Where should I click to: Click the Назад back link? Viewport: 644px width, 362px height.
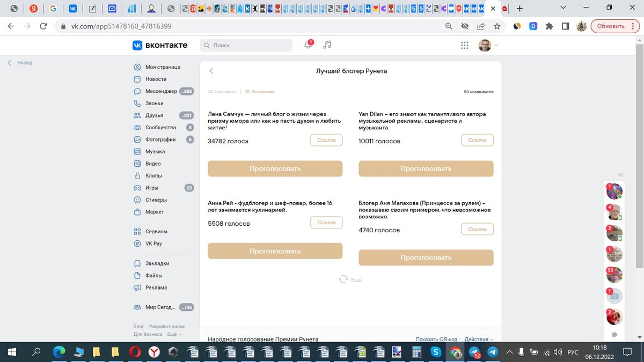click(x=20, y=63)
